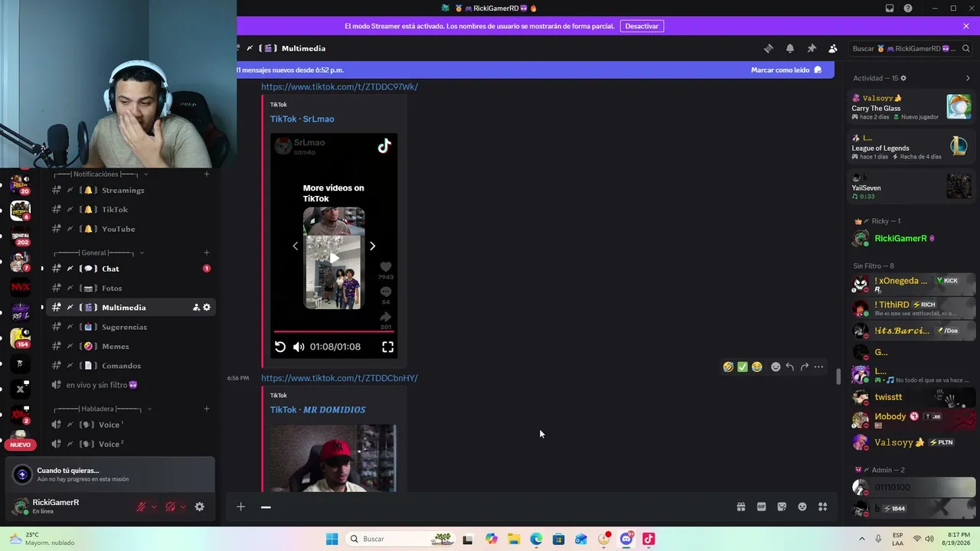
Task: Mute the TikTok video volume
Action: click(299, 347)
